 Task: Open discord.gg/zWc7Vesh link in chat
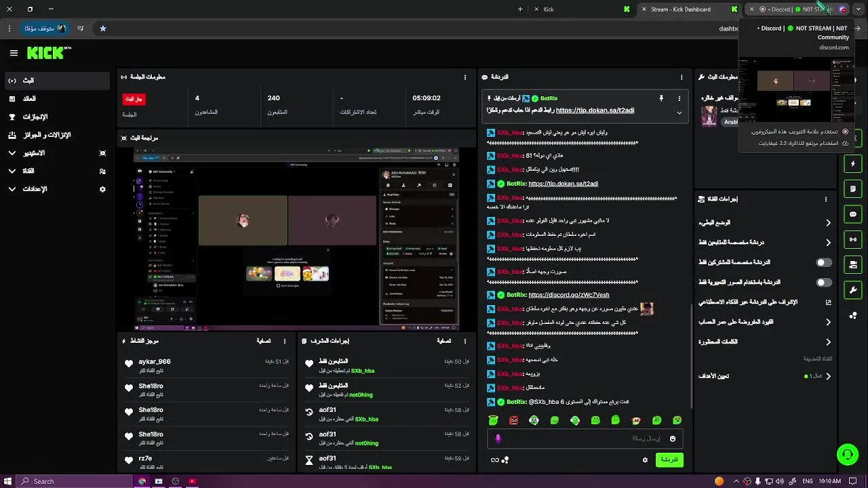568,295
